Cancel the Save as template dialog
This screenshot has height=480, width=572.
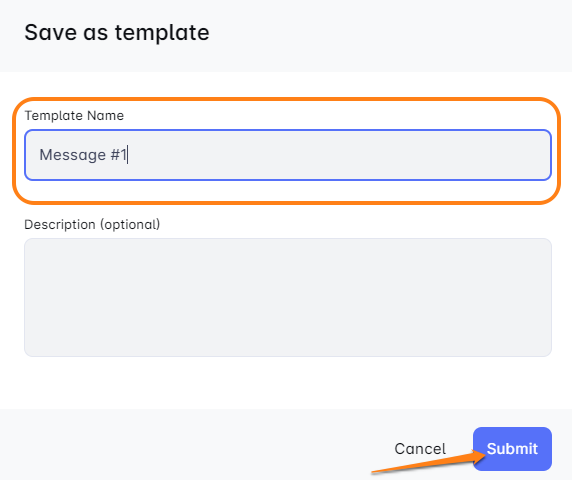click(420, 449)
